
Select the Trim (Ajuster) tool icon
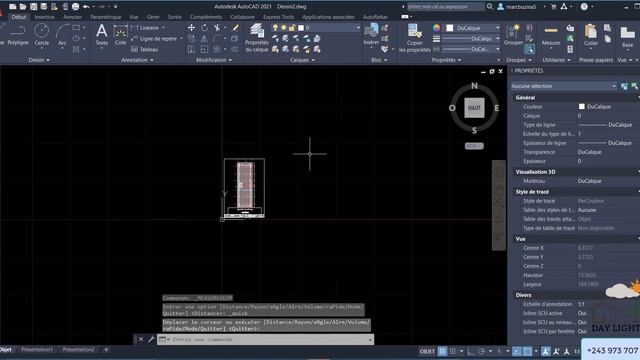217,28
